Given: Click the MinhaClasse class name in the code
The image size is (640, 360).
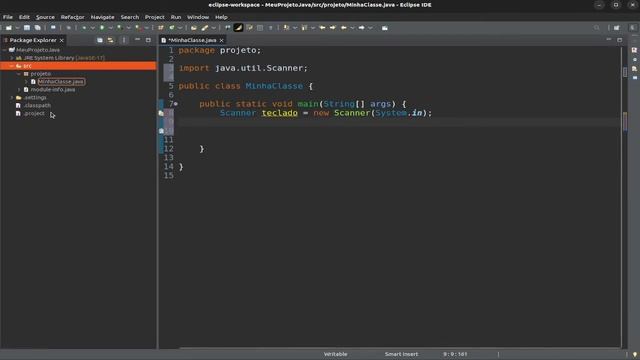Looking at the screenshot, I should 274,86.
